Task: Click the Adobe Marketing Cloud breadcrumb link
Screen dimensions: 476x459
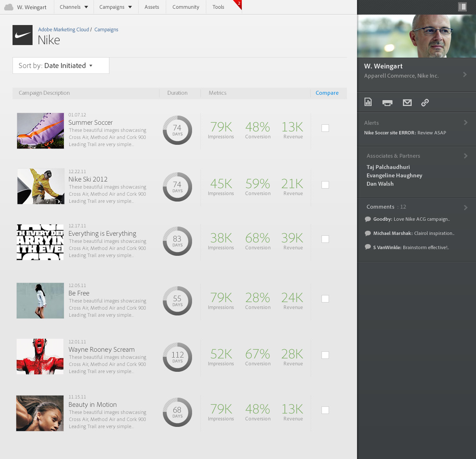Action: pyautogui.click(x=63, y=30)
